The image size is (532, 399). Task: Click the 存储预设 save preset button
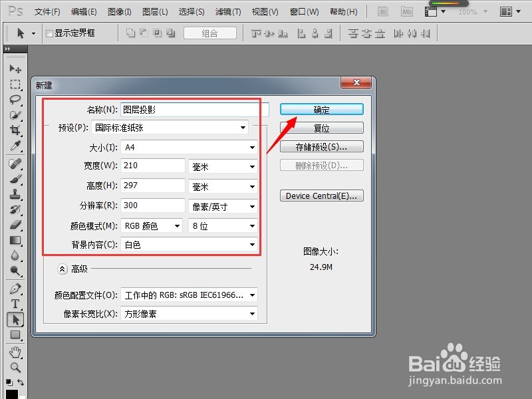322,146
